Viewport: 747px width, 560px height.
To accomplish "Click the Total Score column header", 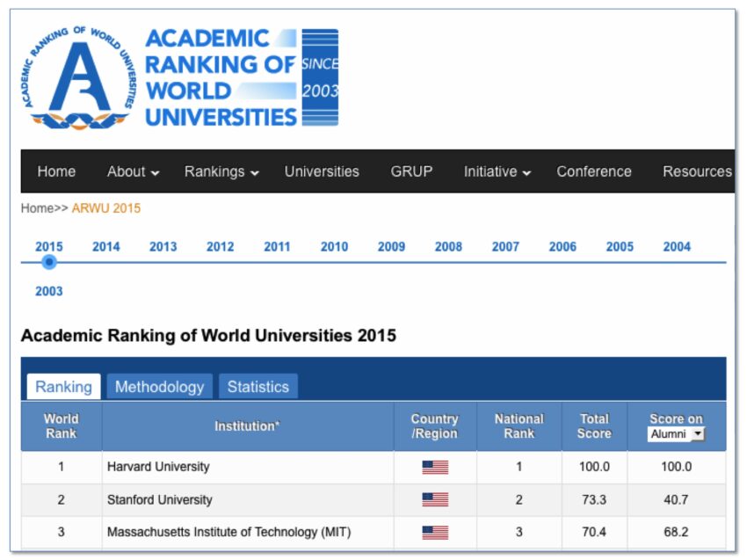I will [x=595, y=426].
